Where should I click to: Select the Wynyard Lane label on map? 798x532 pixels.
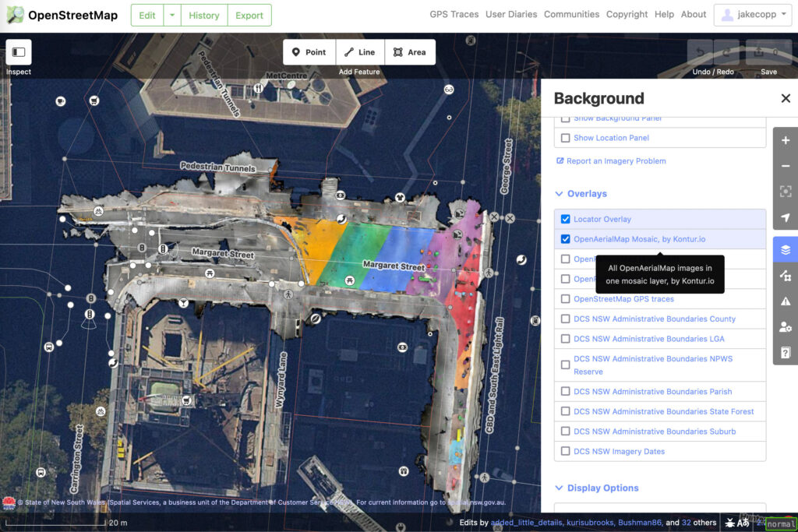tap(281, 379)
